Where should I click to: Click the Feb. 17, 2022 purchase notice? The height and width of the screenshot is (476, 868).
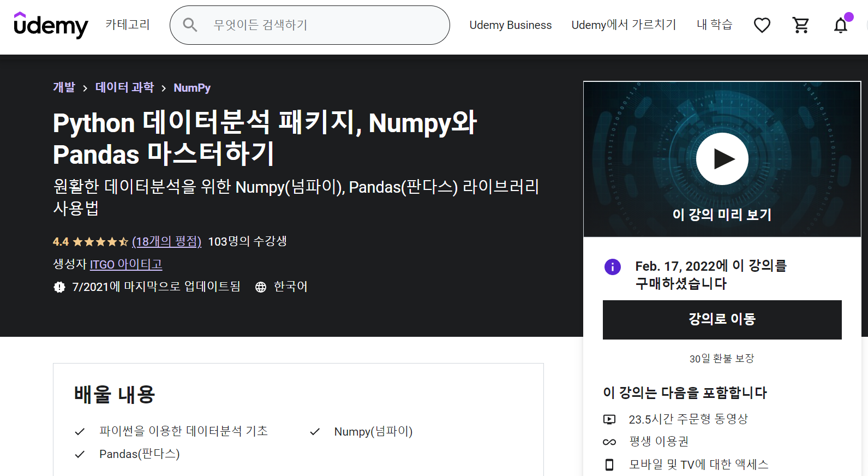pyautogui.click(x=711, y=275)
